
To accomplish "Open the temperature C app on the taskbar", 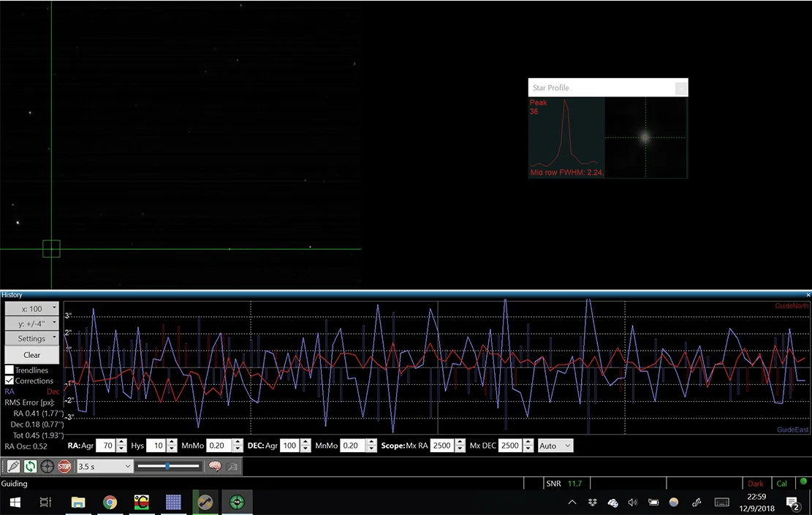I will coord(141,502).
